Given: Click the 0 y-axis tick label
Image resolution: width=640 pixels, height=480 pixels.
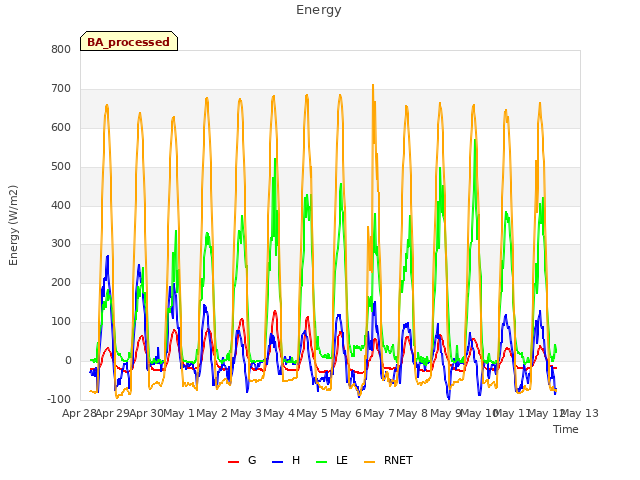Looking at the screenshot, I should [68, 361].
